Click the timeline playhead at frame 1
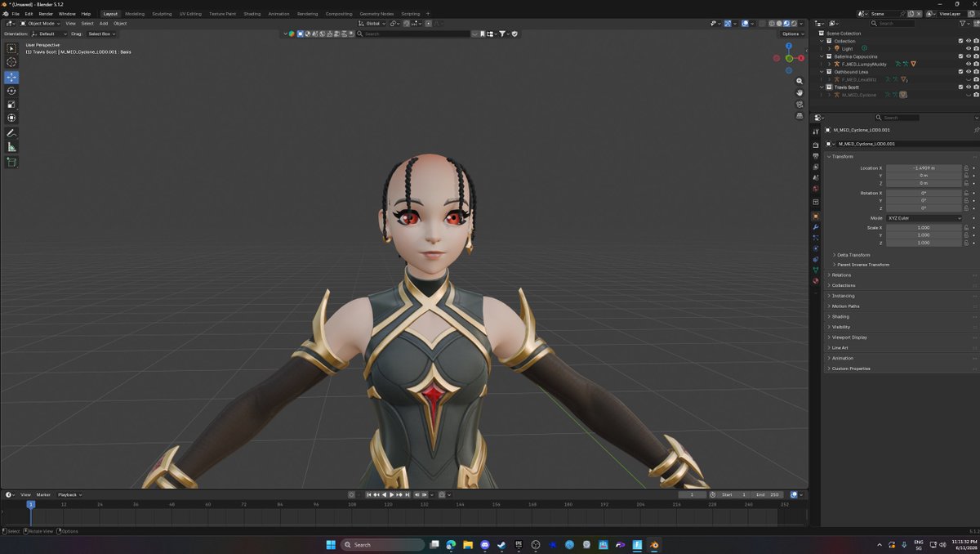The height and width of the screenshot is (554, 980). tap(31, 504)
